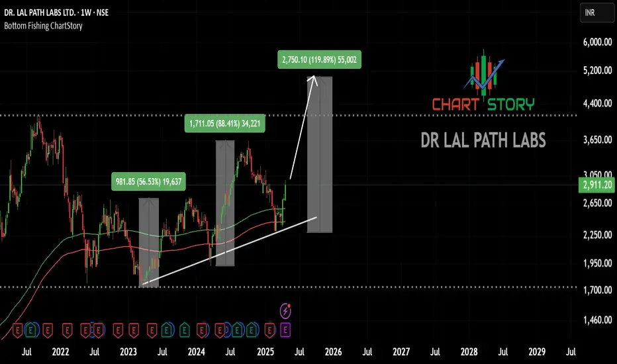
Task: Click the leftmost green earnings E marker
Action: [x=31, y=330]
